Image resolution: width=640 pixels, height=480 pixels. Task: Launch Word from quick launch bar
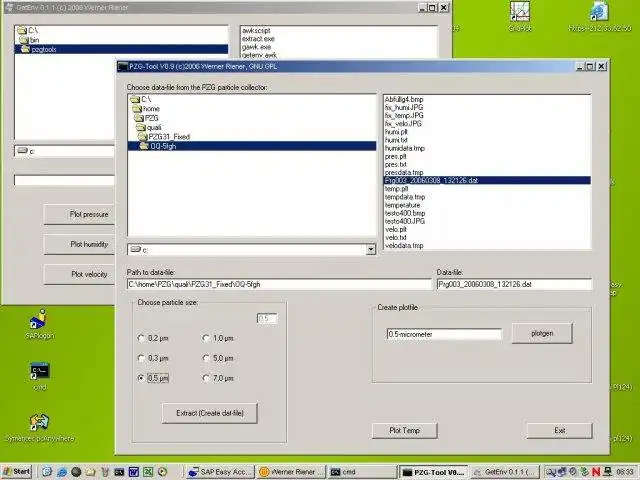[133, 472]
